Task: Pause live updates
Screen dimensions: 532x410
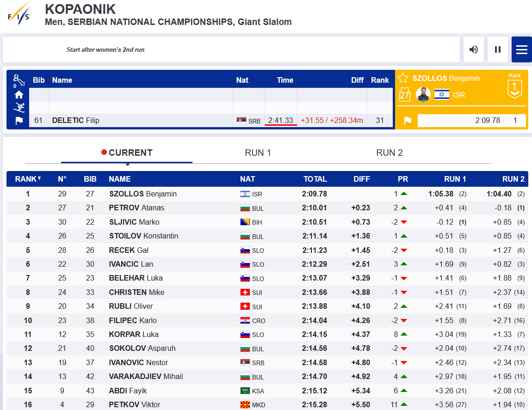Action: click(498, 49)
